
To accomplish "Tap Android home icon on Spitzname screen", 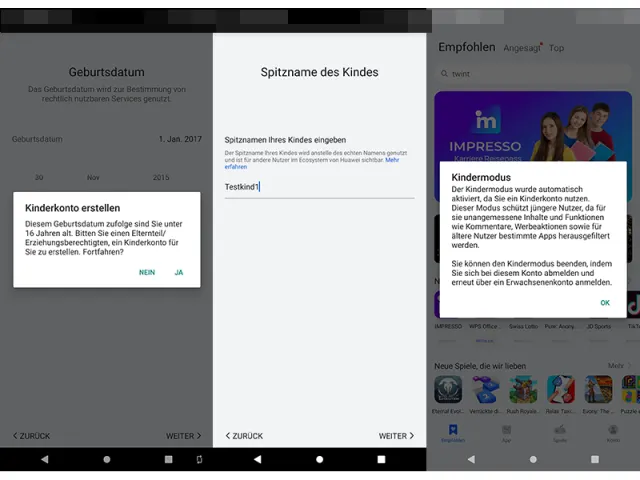I will coord(320,459).
